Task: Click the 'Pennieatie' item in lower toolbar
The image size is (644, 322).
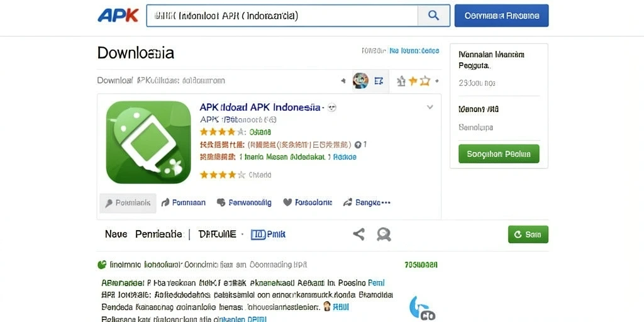Action: (x=158, y=235)
